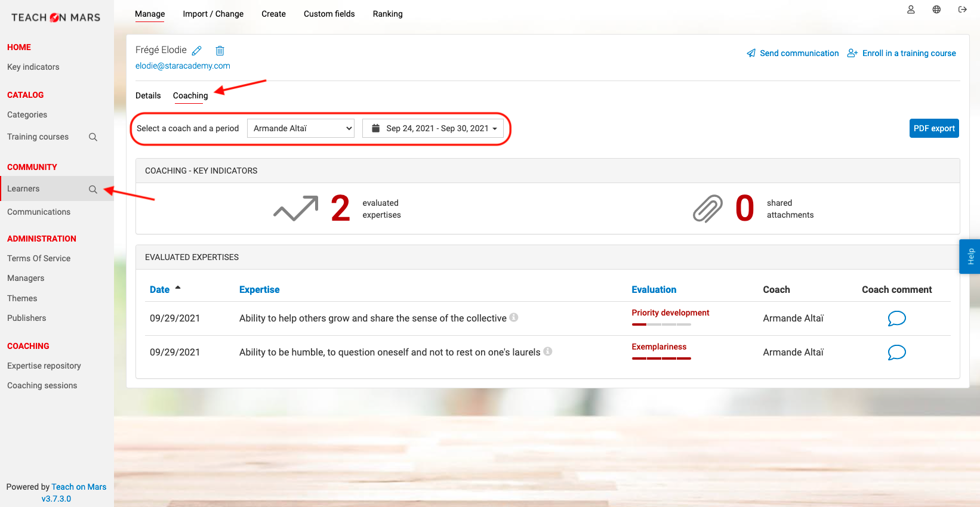Click Enroll in a training course link

[909, 53]
